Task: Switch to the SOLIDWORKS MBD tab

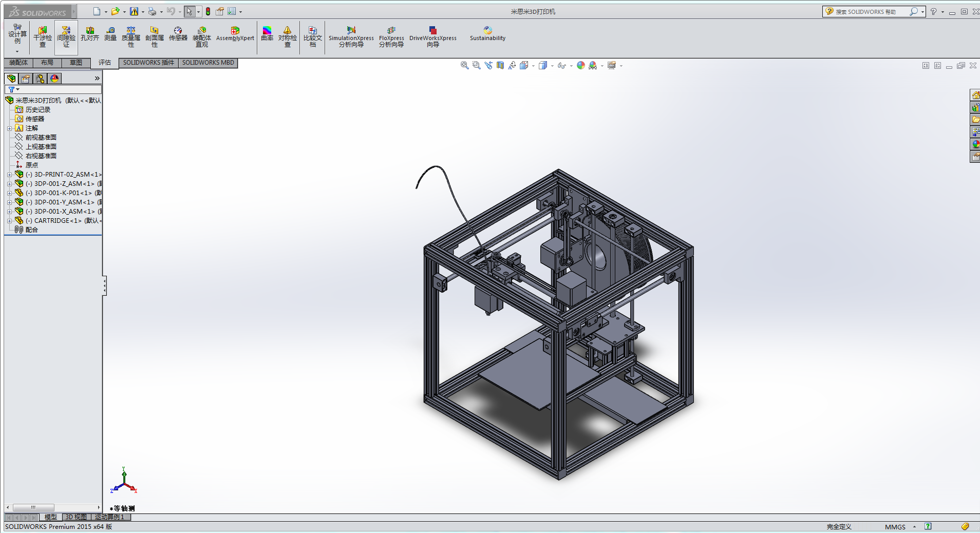Action: 208,63
